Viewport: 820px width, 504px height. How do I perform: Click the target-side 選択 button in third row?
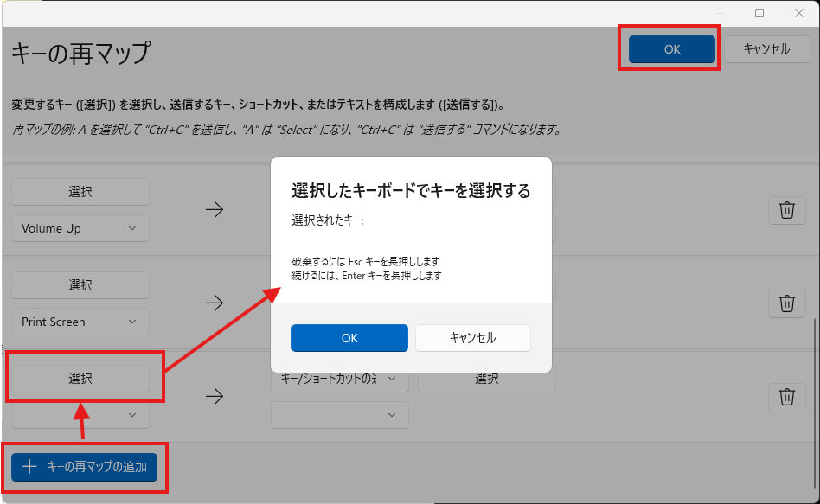487,379
